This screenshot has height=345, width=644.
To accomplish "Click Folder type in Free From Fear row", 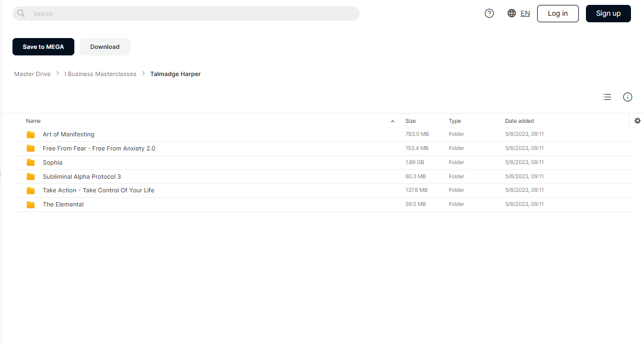I will coord(456,148).
